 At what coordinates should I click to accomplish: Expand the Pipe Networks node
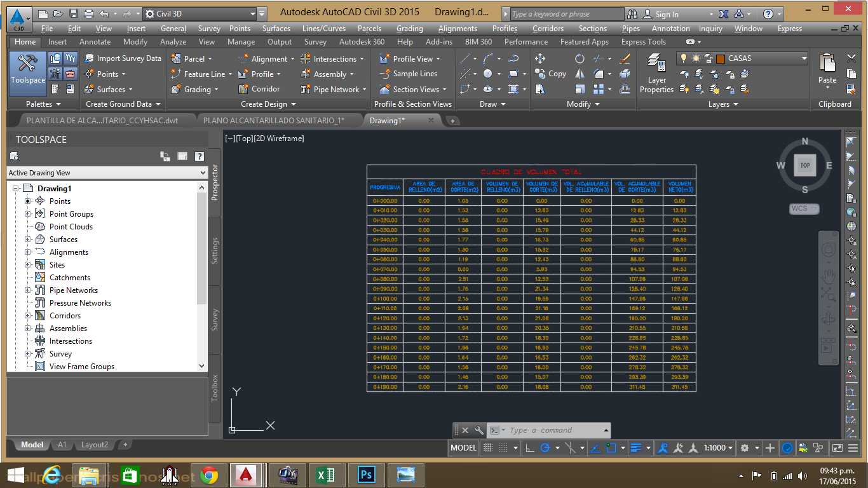28,290
